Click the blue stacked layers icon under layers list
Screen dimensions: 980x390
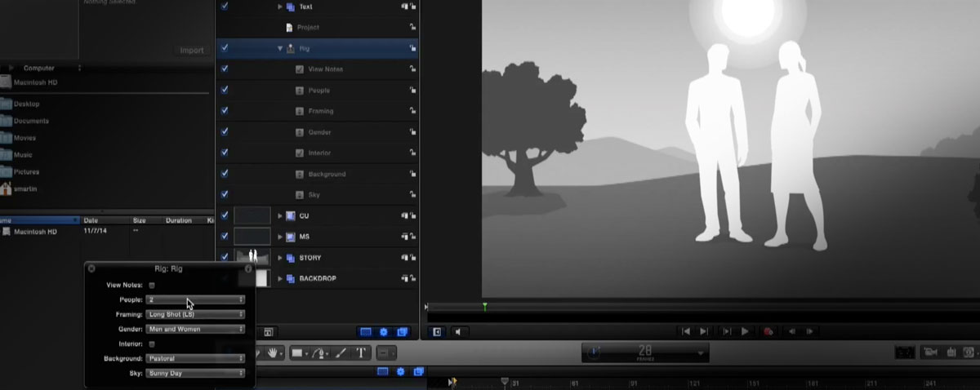(x=402, y=331)
